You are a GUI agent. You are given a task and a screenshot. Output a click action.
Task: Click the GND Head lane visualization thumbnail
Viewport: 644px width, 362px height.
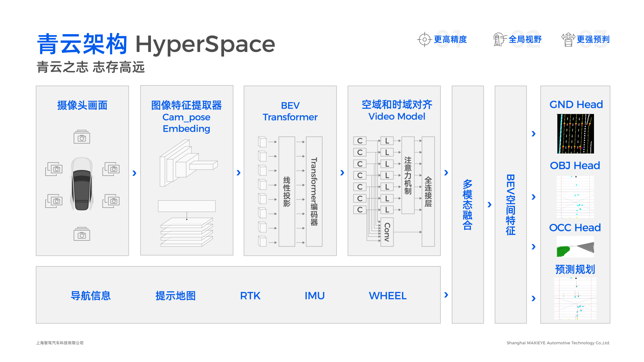click(576, 134)
